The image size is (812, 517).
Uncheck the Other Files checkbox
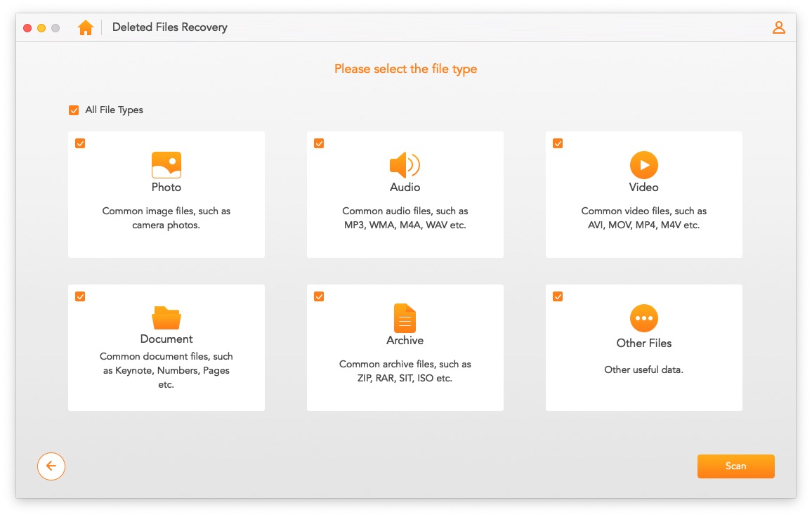pos(558,296)
